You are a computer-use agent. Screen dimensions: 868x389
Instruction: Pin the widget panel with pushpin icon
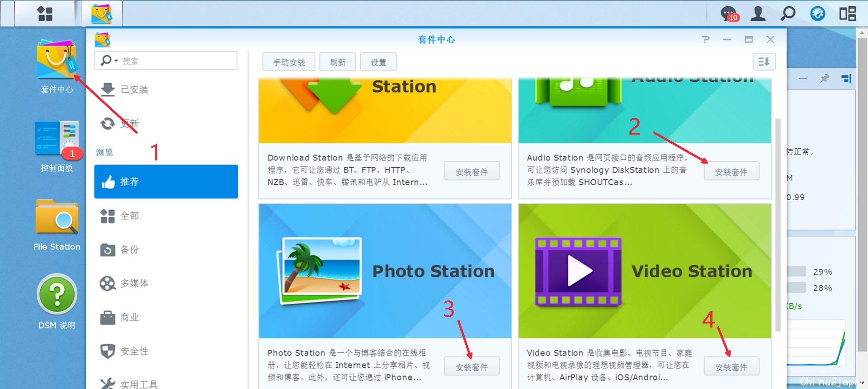[x=825, y=79]
